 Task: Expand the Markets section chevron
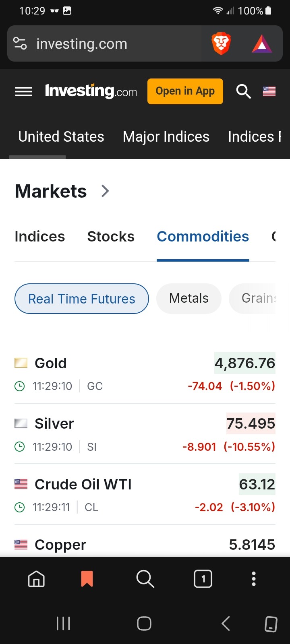105,191
